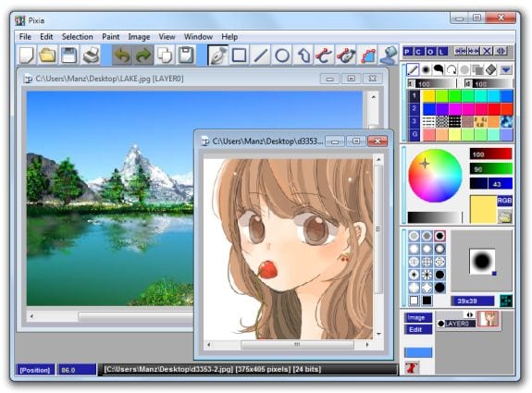Viewport: 532px width, 393px height.
Task: Select the paint bucket fill tool
Action: (389, 55)
